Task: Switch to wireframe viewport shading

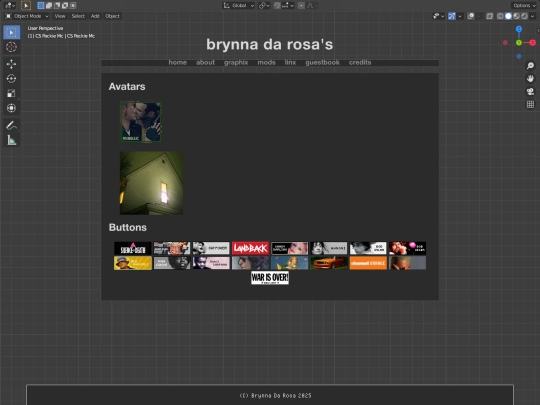Action: [500, 16]
